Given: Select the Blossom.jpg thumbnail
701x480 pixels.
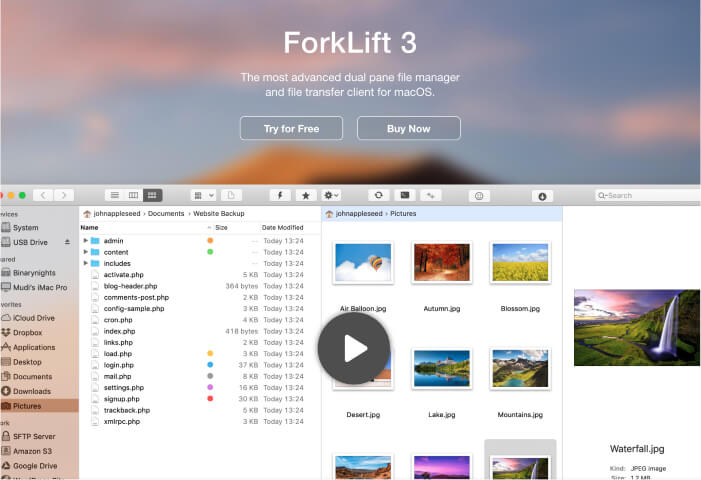Looking at the screenshot, I should (x=520, y=263).
